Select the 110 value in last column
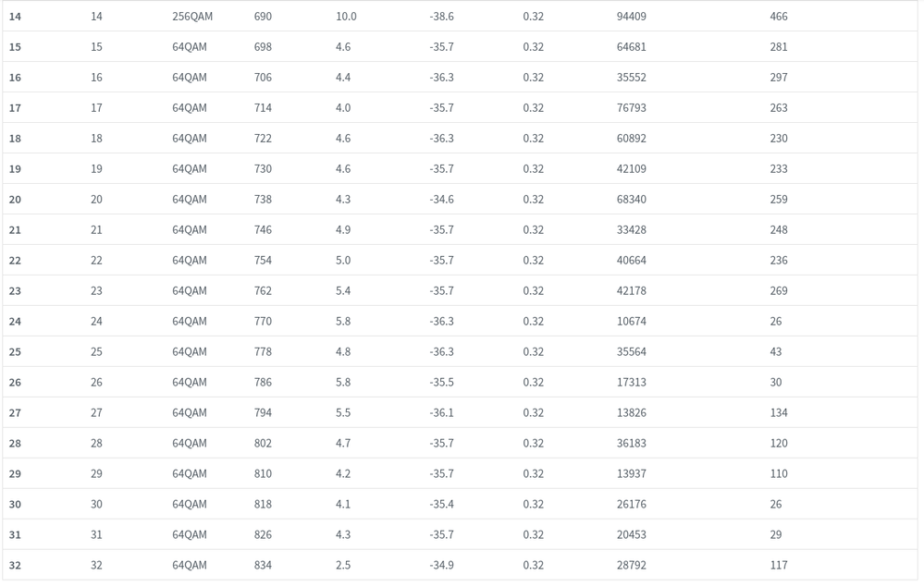Viewport: 924px width, 587px height. click(x=779, y=474)
